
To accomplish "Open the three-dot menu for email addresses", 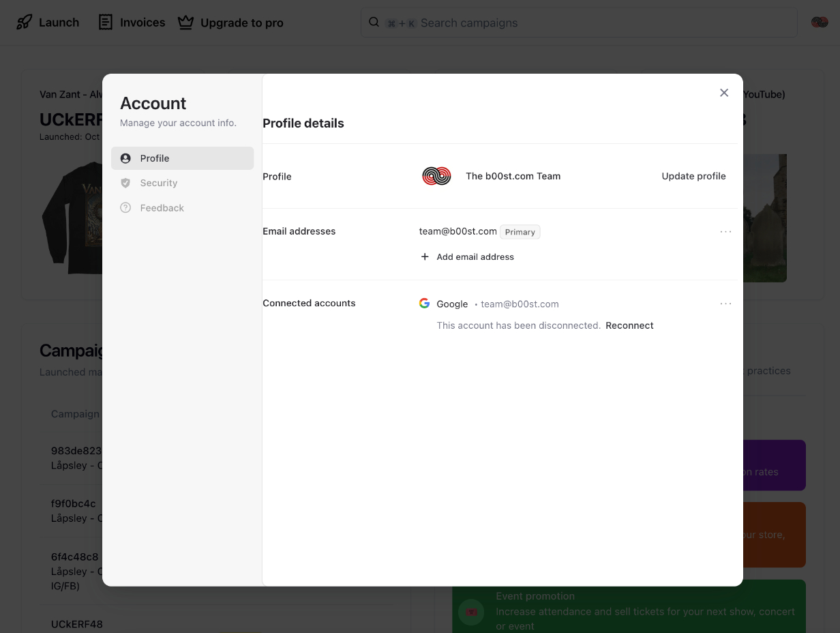I will [725, 231].
